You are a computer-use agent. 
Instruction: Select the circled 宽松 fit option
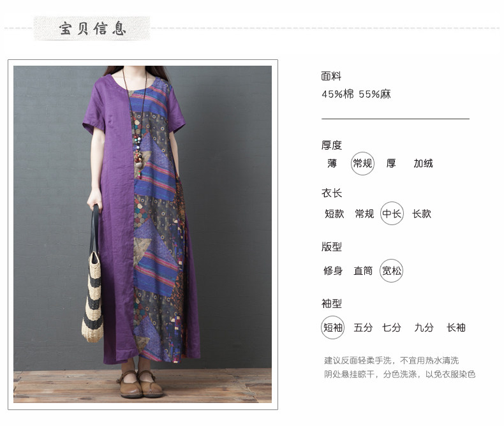click(391, 271)
